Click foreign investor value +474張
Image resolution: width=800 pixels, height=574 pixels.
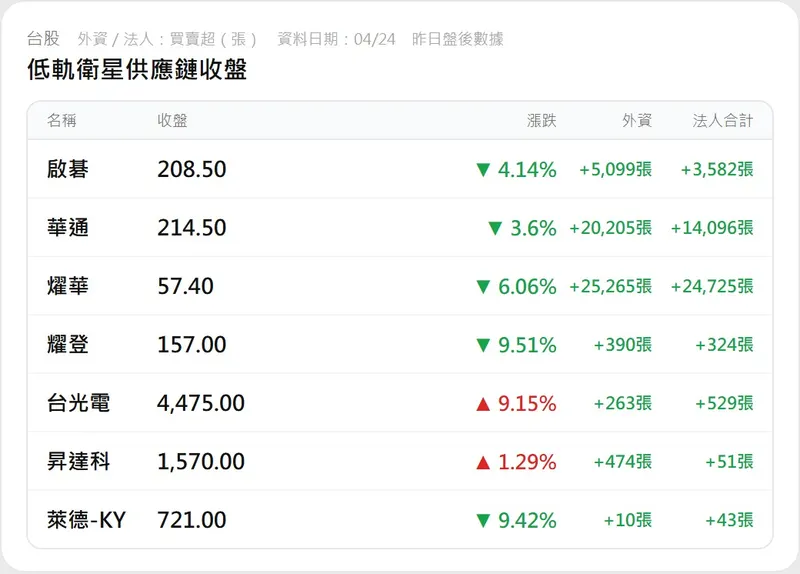(x=622, y=462)
